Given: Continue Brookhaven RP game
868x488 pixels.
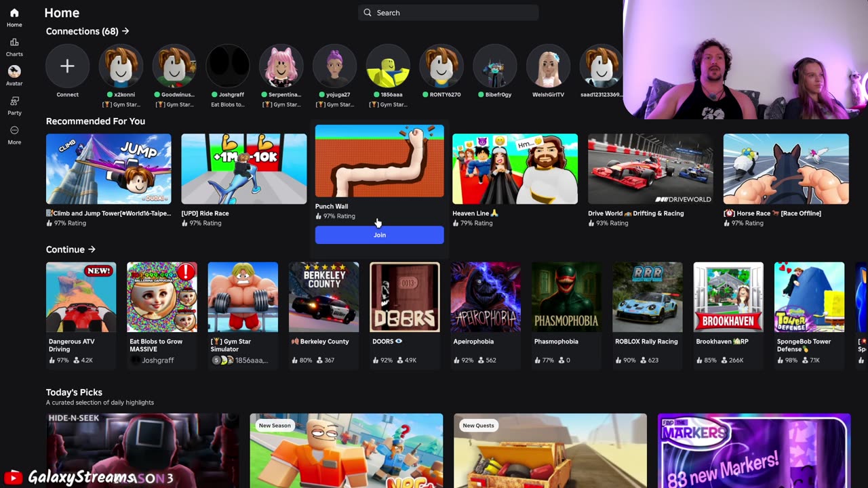Looking at the screenshot, I should point(728,297).
